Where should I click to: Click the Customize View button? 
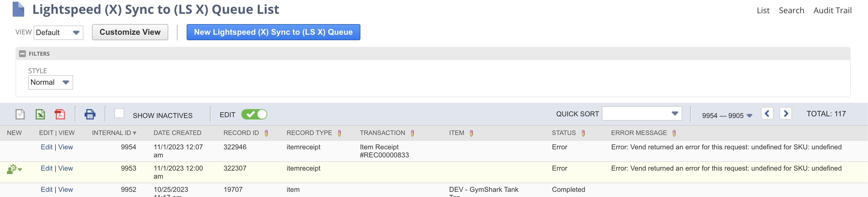pyautogui.click(x=130, y=32)
